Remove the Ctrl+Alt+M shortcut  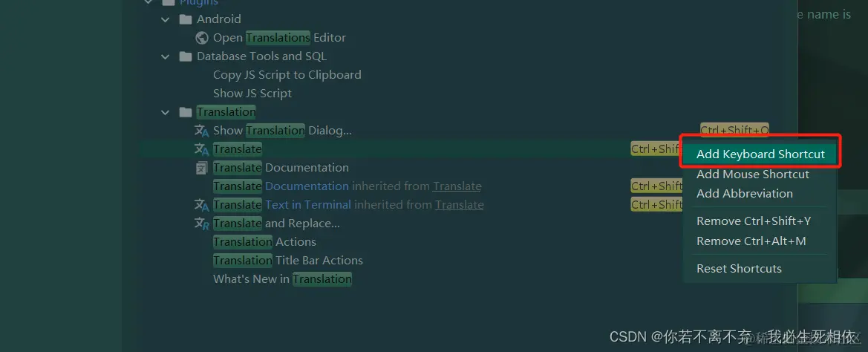751,241
